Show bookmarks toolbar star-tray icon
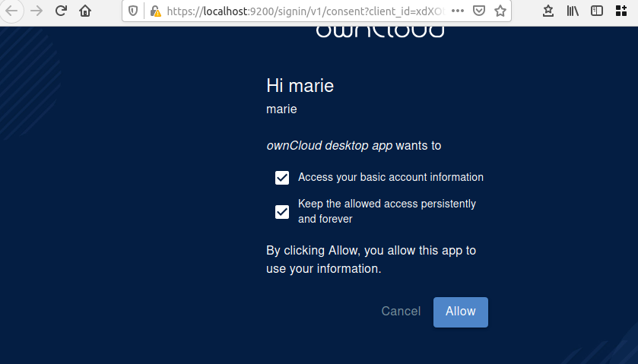 pyautogui.click(x=548, y=11)
